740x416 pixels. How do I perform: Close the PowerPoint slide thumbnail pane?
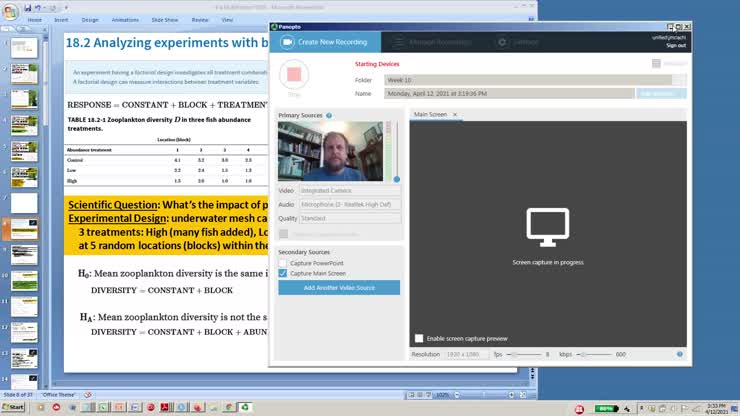(x=45, y=29)
